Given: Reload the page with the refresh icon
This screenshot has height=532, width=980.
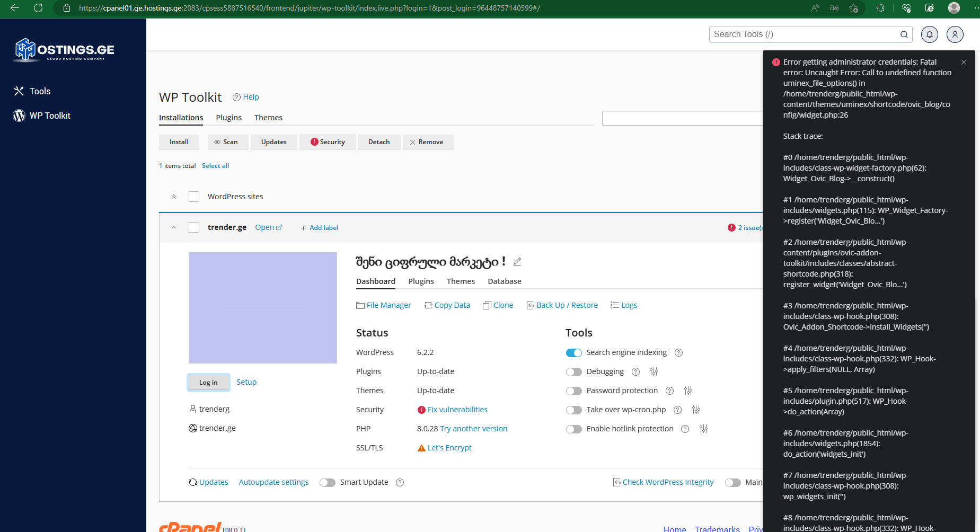Looking at the screenshot, I should point(38,8).
